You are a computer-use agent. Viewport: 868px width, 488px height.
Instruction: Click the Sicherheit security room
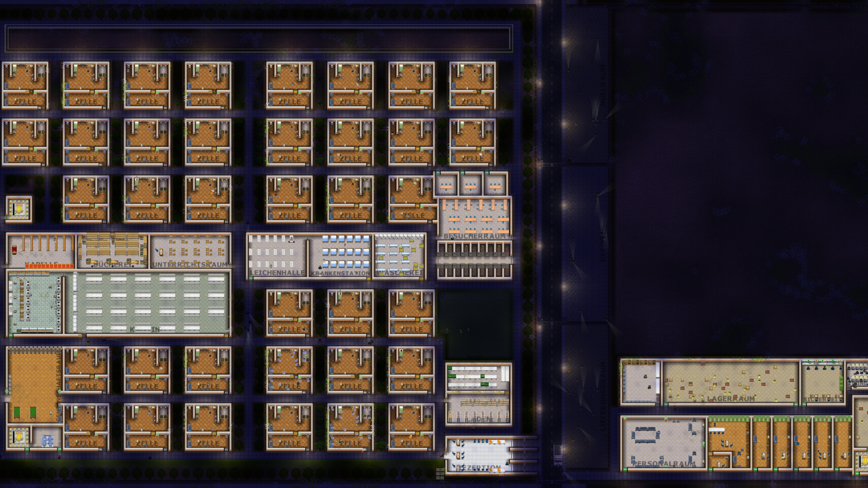click(822, 382)
